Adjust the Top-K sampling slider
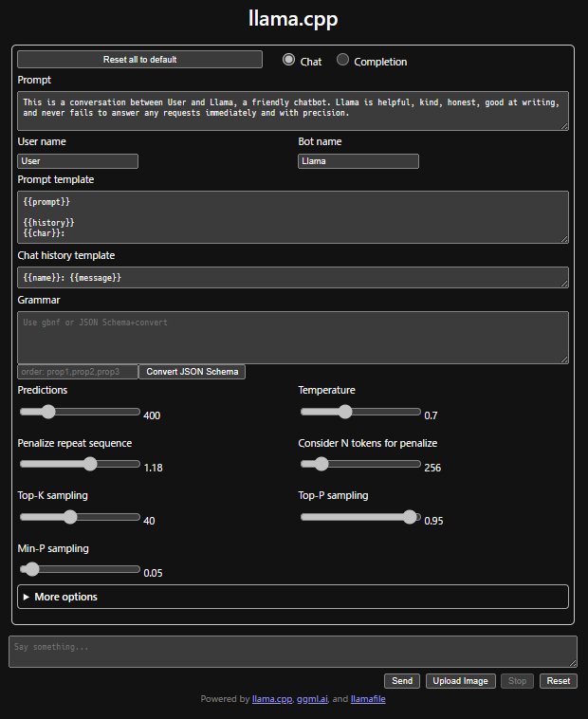The height and width of the screenshot is (719, 588). click(81, 517)
